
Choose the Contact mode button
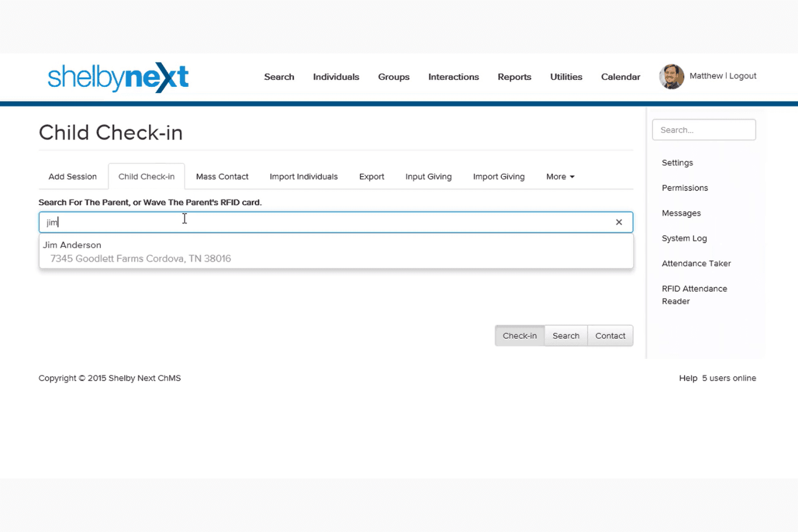pos(610,336)
